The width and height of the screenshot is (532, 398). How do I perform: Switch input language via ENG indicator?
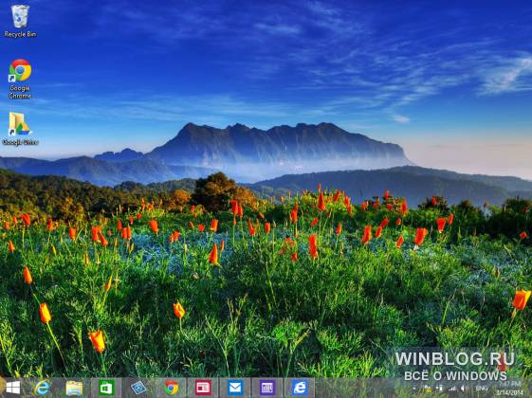[482, 389]
